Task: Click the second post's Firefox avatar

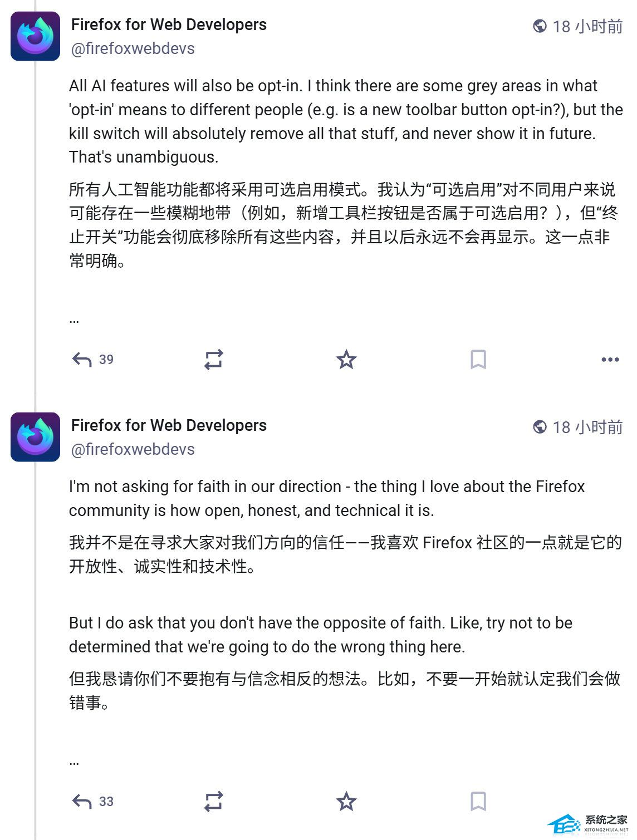Action: point(35,437)
